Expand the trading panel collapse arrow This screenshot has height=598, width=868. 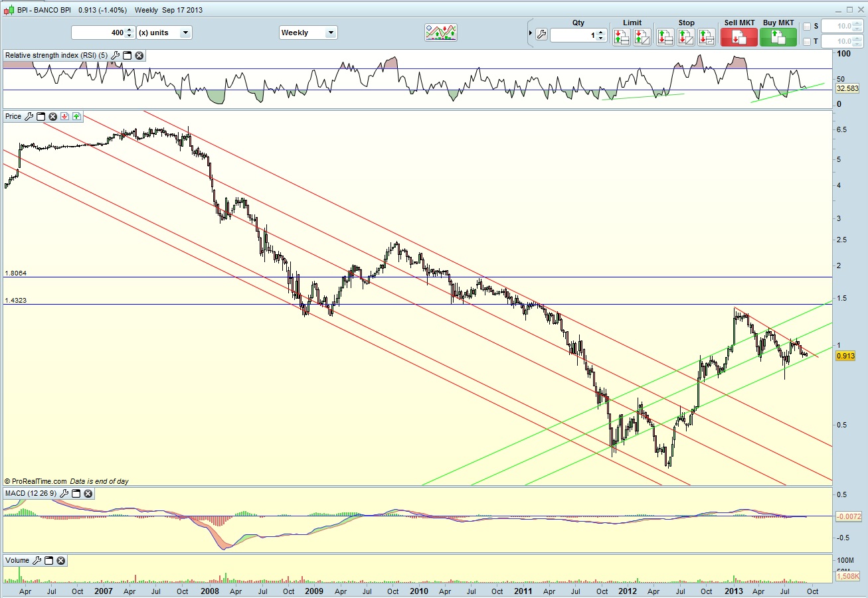[x=530, y=33]
